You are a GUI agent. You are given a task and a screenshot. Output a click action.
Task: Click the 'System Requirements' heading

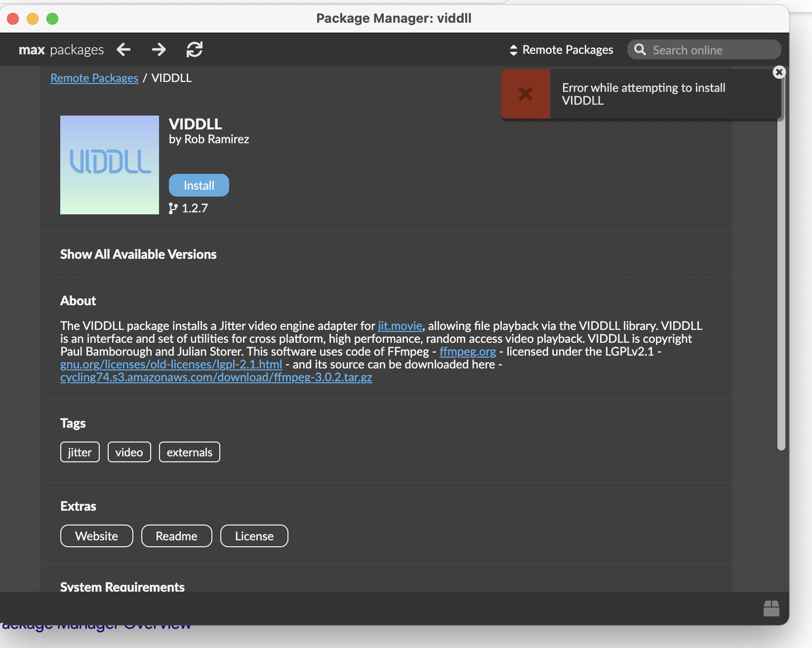(x=122, y=587)
